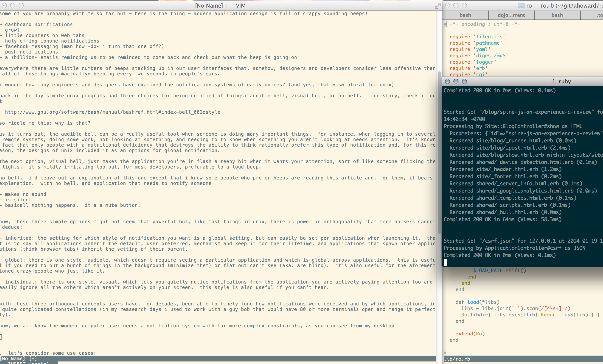The width and height of the screenshot is (603, 364).
Task: Switch to the first bash tab
Action: pos(465,15)
